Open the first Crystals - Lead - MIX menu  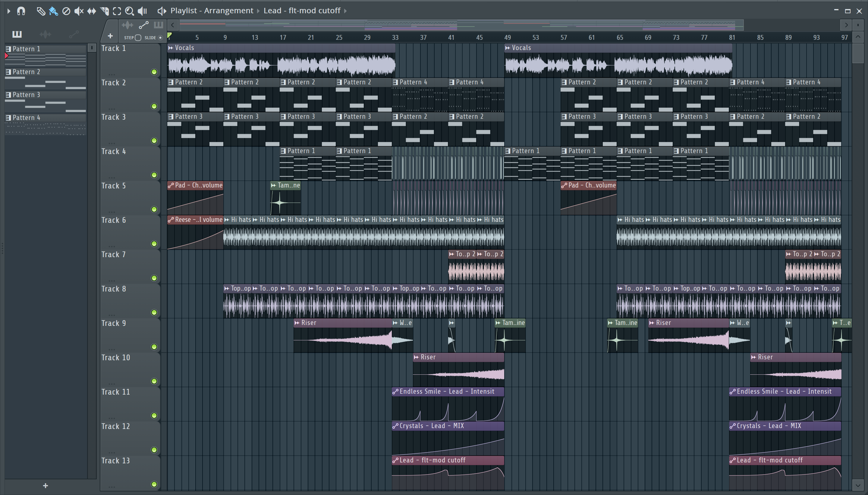[x=395, y=426]
